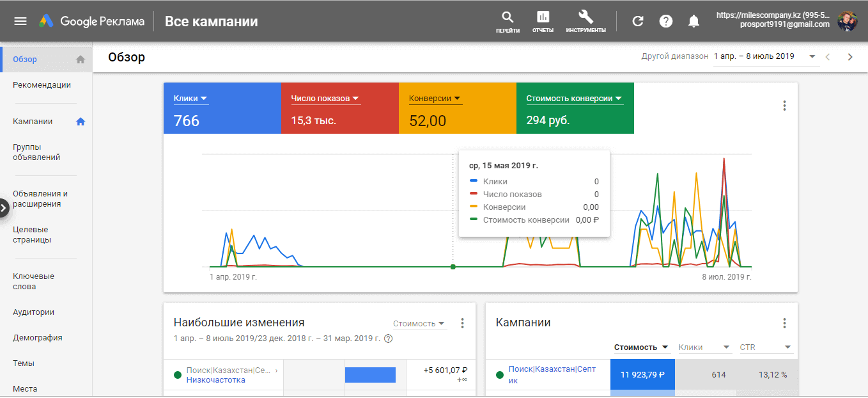
Task: Click the refresh icon in header
Action: (637, 21)
